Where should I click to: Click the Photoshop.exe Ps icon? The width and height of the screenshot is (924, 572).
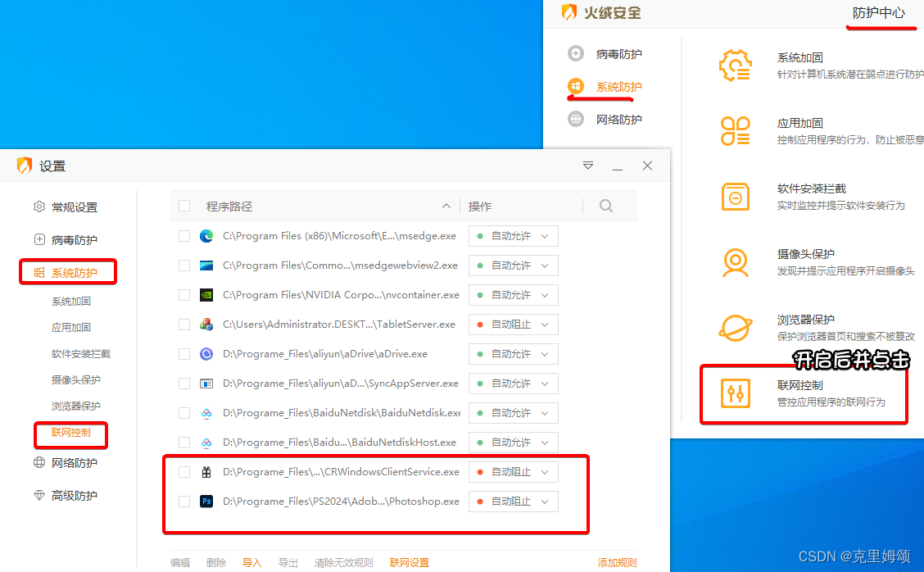point(206,502)
